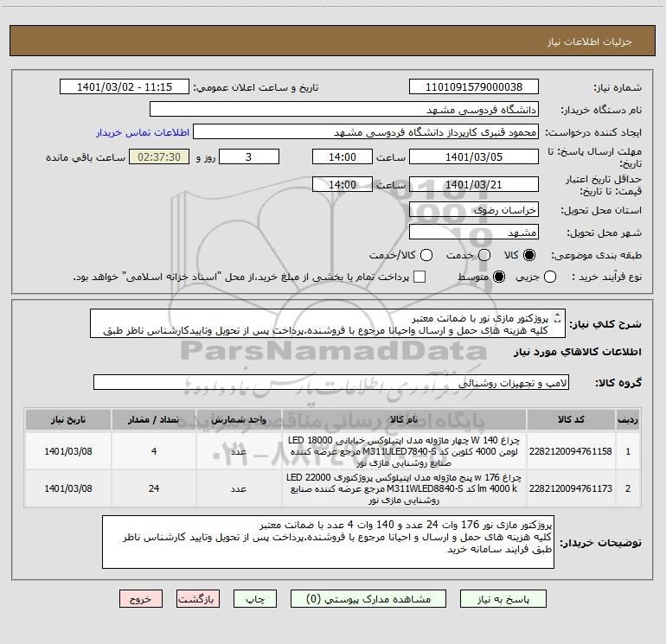This screenshot has width=666, height=644.
Task: Click buyer organization name field
Action: tap(344, 110)
